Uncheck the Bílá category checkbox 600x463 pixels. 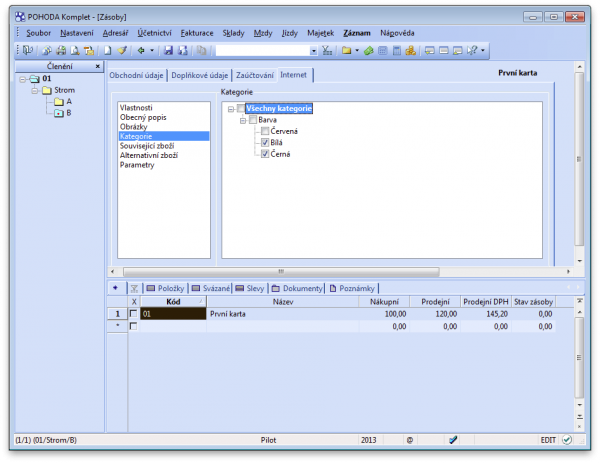click(x=265, y=143)
